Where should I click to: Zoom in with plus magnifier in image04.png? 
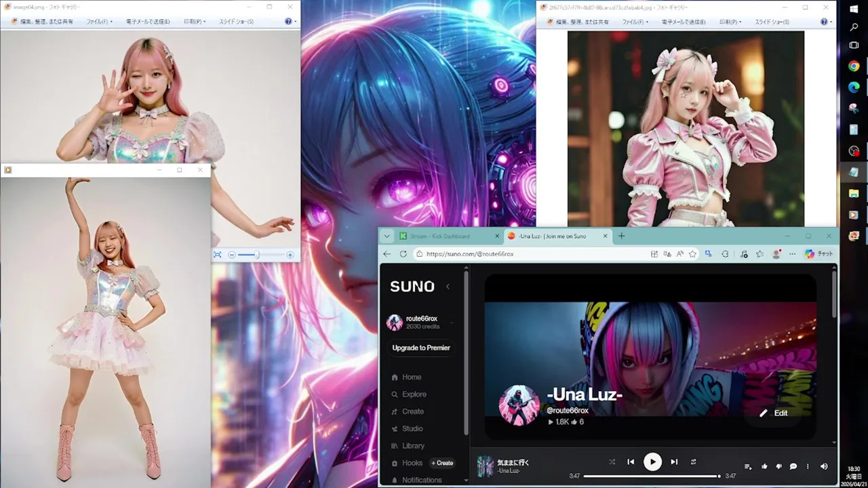(x=290, y=255)
